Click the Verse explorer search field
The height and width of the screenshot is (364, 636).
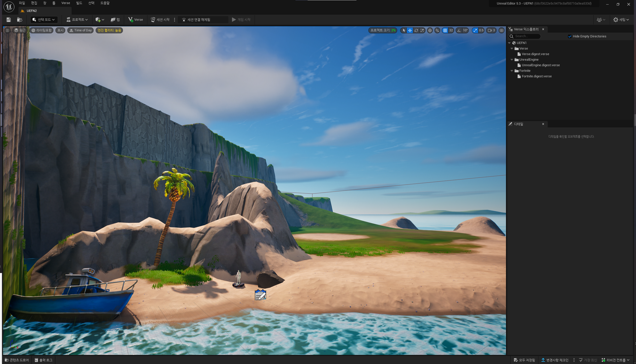[x=527, y=36]
